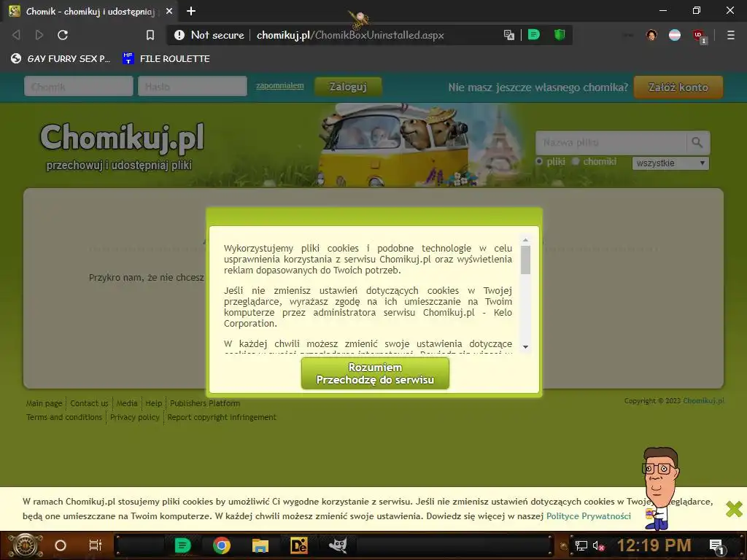Open the green reader note icon in address bar
This screenshot has width=747, height=560.
[533, 35]
